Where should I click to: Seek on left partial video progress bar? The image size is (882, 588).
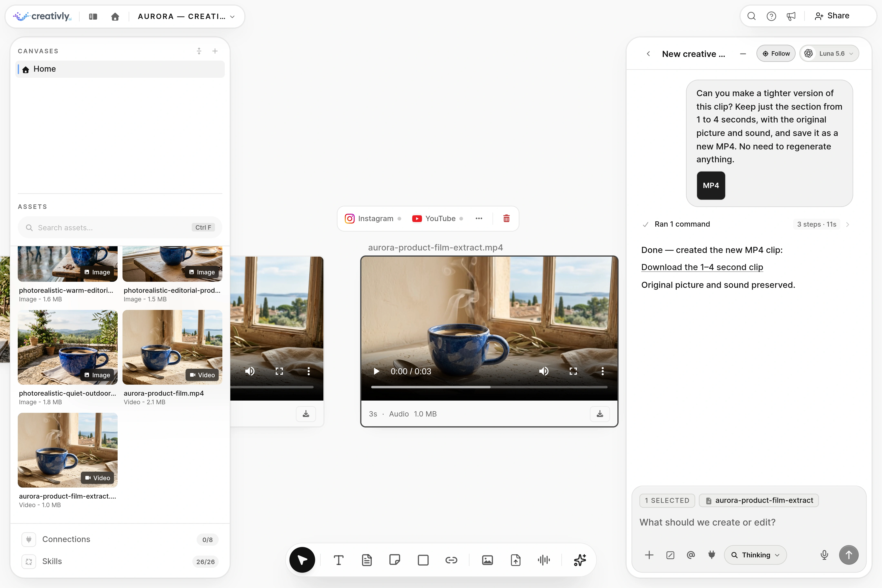pos(272,387)
